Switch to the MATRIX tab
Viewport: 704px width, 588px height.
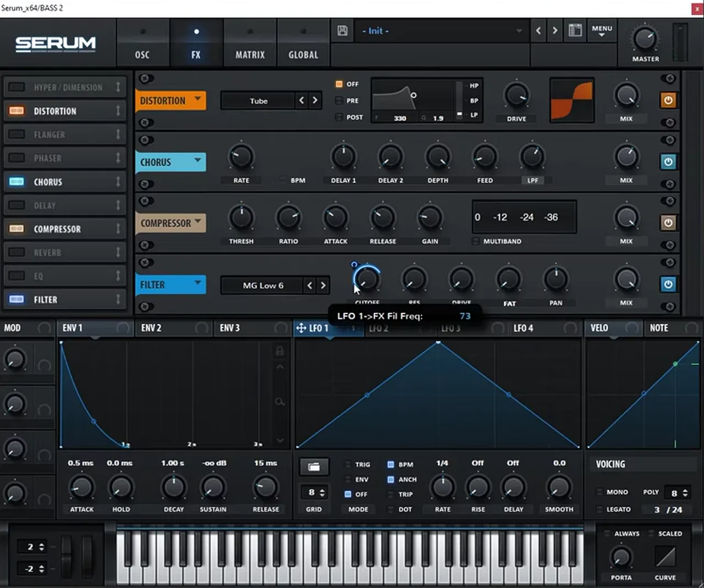click(250, 43)
